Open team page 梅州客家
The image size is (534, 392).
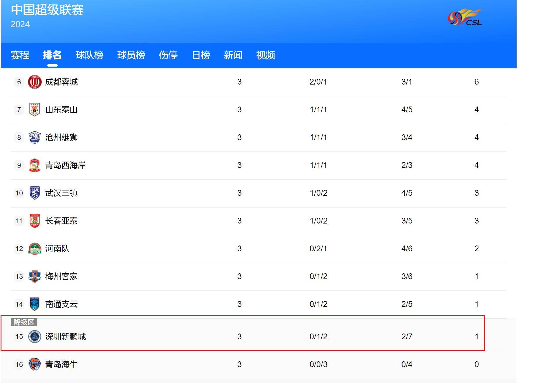pyautogui.click(x=61, y=276)
